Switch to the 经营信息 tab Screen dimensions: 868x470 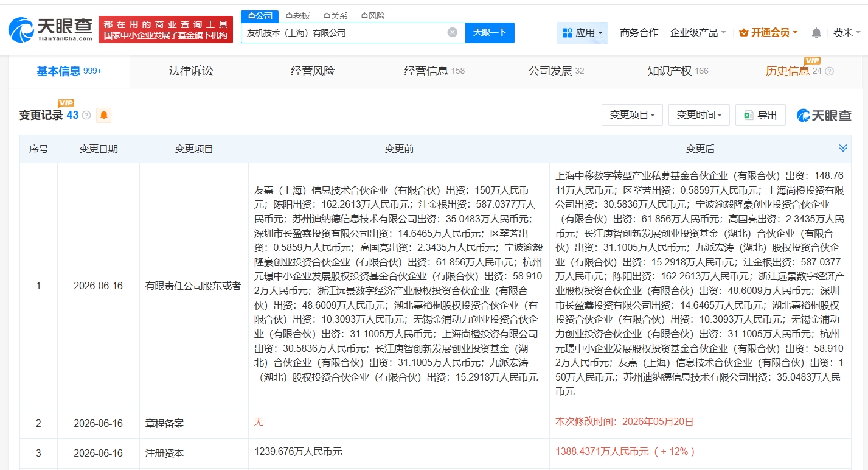coord(434,71)
